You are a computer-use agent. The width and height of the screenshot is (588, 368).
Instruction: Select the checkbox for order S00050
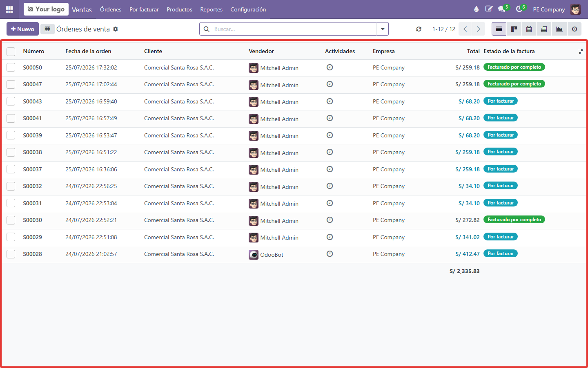pos(11,67)
